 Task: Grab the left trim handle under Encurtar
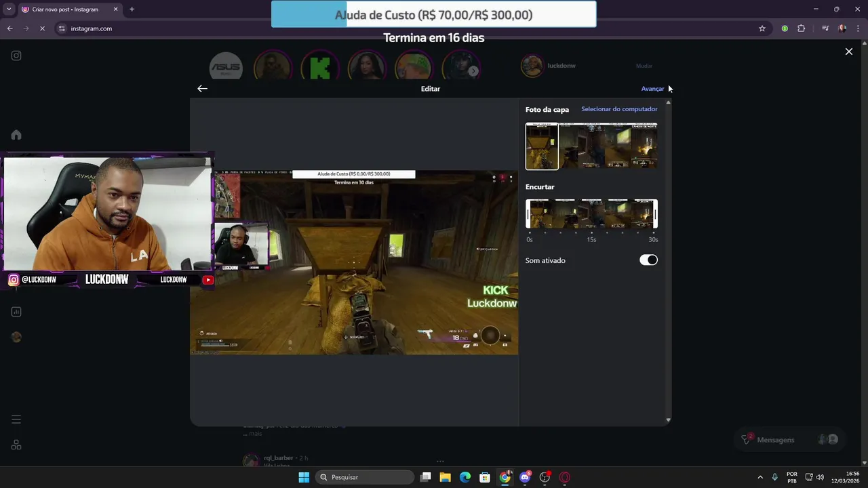click(528, 215)
